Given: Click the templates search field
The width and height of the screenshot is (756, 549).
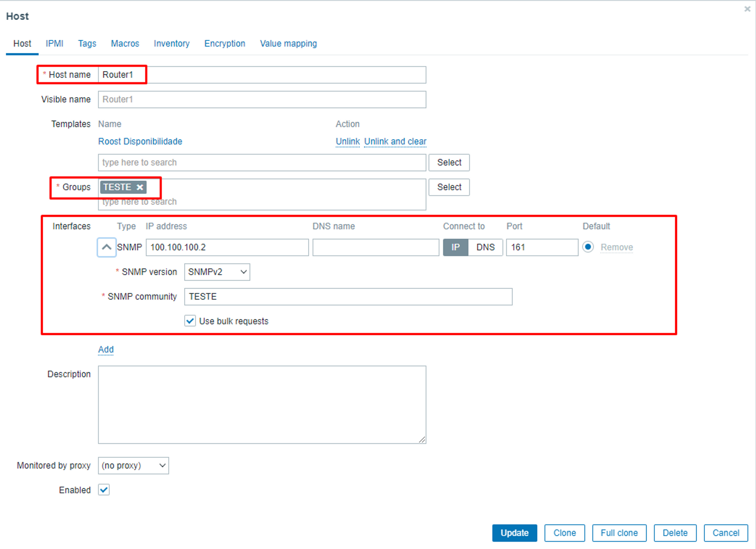Looking at the screenshot, I should click(x=262, y=163).
